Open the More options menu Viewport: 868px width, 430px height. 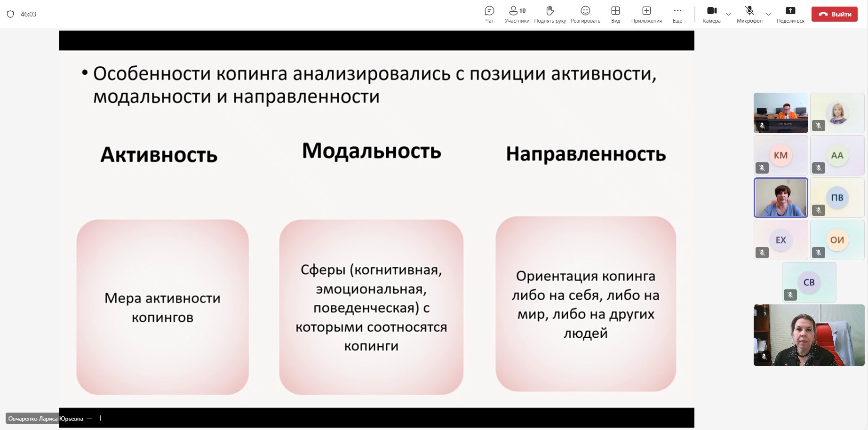point(677,14)
